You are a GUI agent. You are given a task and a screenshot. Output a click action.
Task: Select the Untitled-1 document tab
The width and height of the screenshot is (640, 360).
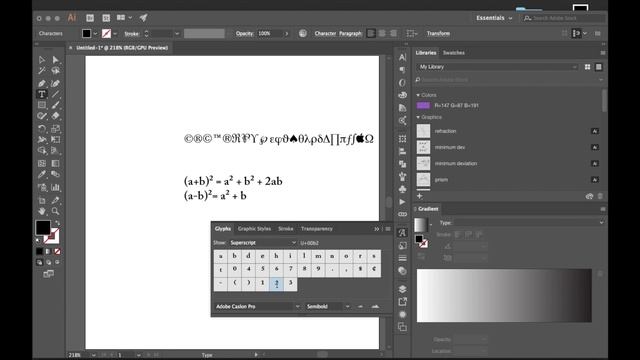pos(122,48)
